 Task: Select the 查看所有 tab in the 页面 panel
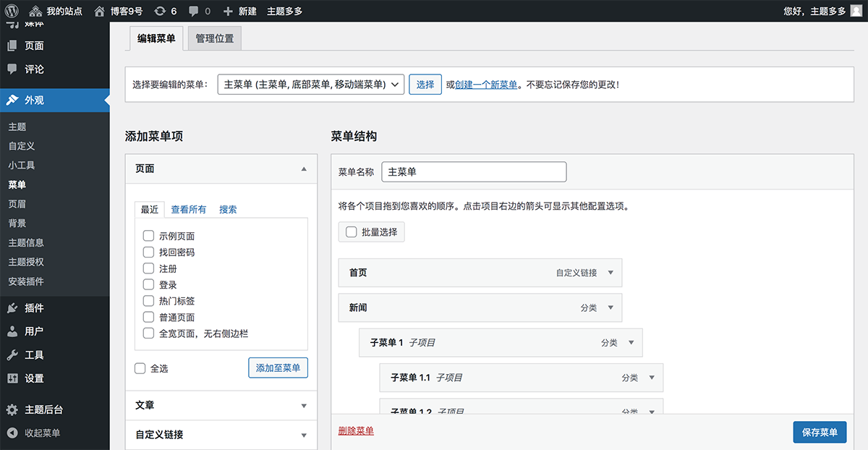pos(189,209)
